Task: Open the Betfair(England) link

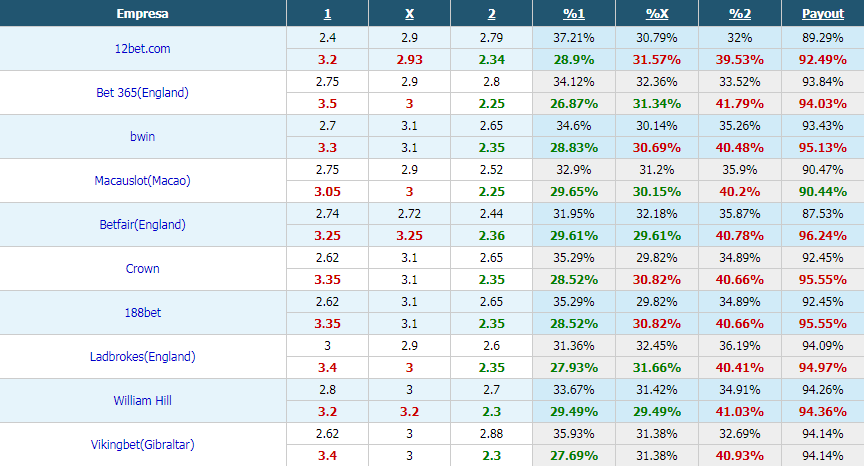Action: (143, 225)
